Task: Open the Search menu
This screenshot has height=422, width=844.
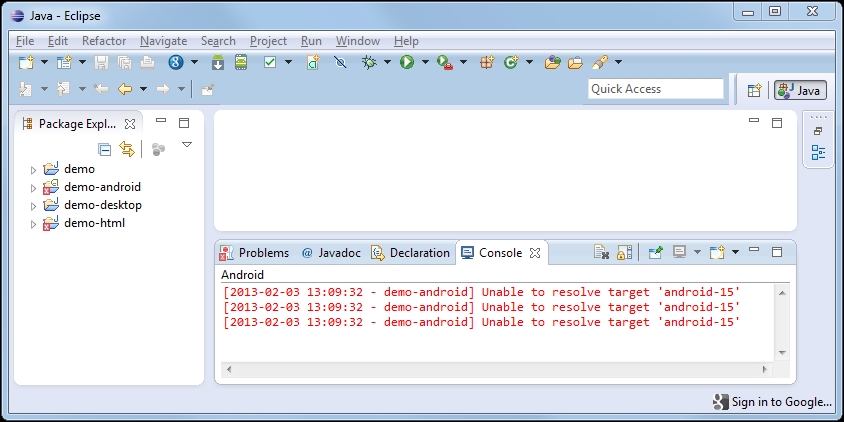Action: [x=218, y=41]
